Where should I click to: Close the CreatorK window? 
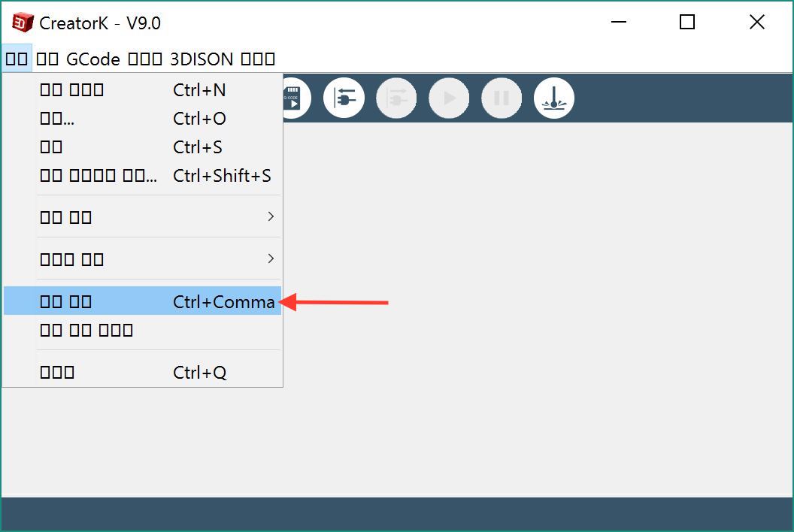coord(756,22)
